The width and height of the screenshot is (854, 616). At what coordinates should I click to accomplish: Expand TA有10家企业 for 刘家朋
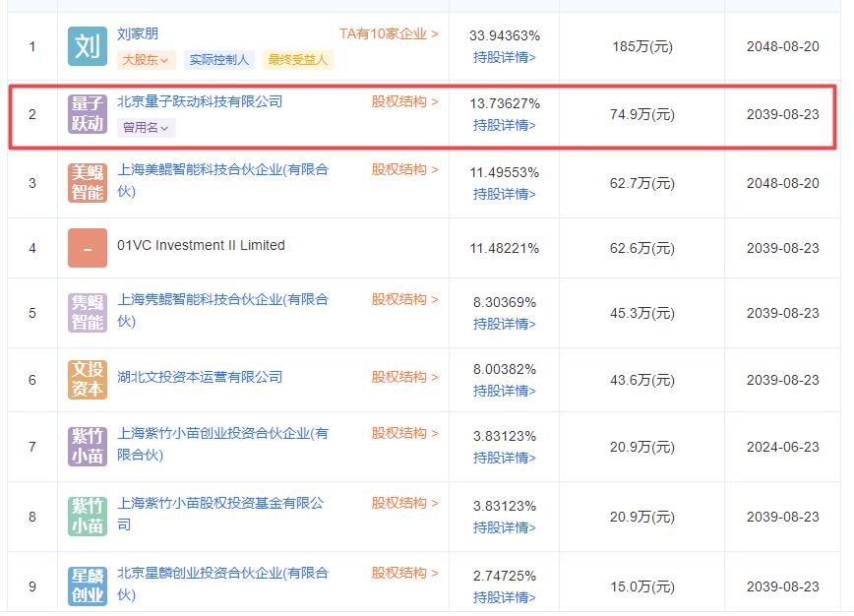pyautogui.click(x=389, y=33)
